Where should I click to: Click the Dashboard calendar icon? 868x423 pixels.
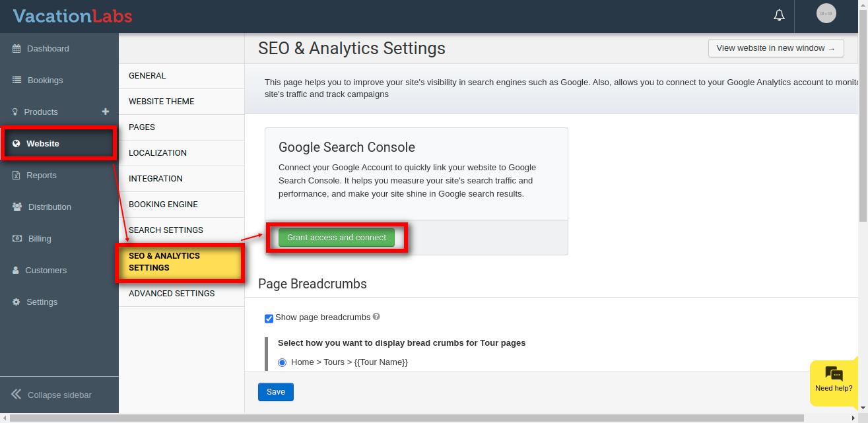pos(17,48)
